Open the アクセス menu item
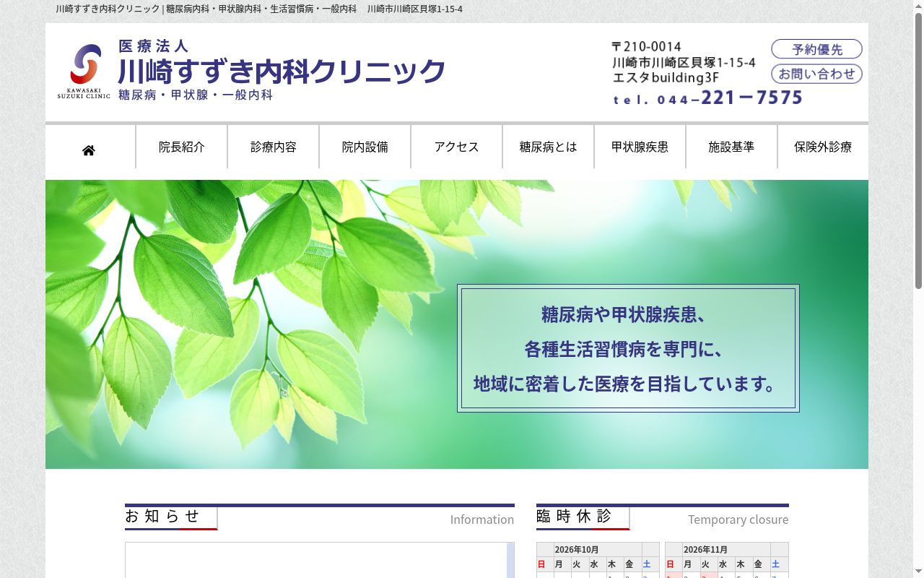 click(457, 147)
